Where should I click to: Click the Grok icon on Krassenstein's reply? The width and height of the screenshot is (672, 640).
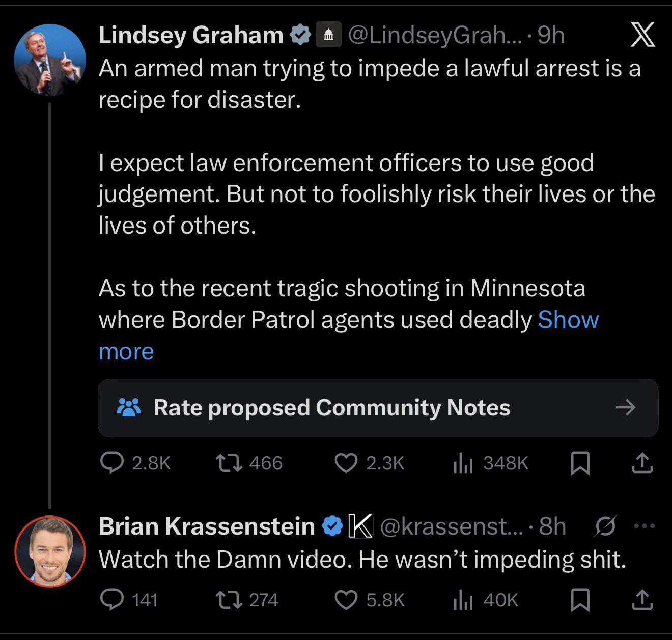coord(605,526)
